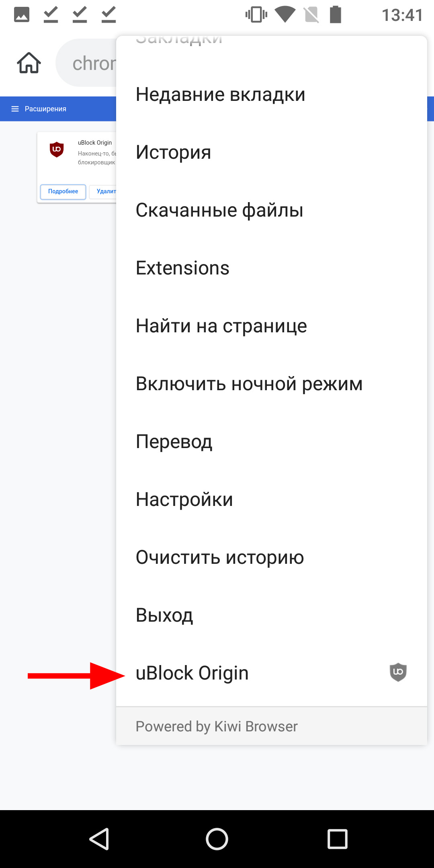Tap the Android home circle button
Screen dimensions: 434x868
(x=217, y=839)
